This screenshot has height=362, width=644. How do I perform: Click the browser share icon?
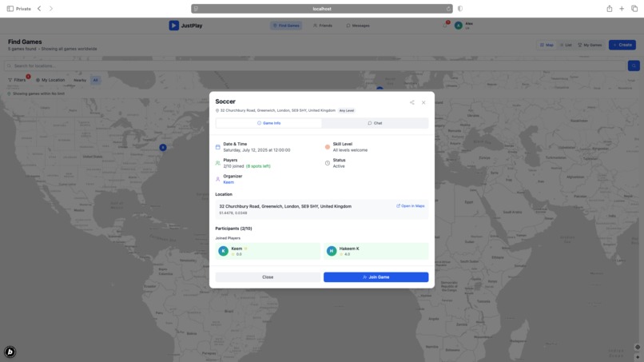[x=610, y=9]
